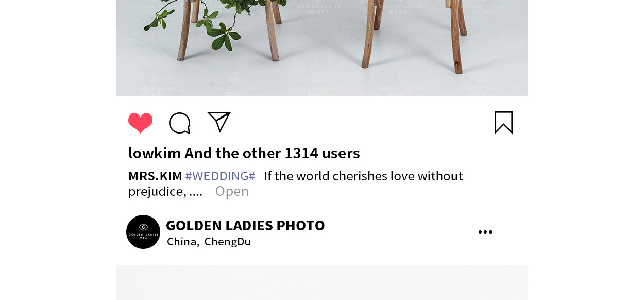Open the next post image below the header
This screenshot has width=644, height=300.
(322, 282)
